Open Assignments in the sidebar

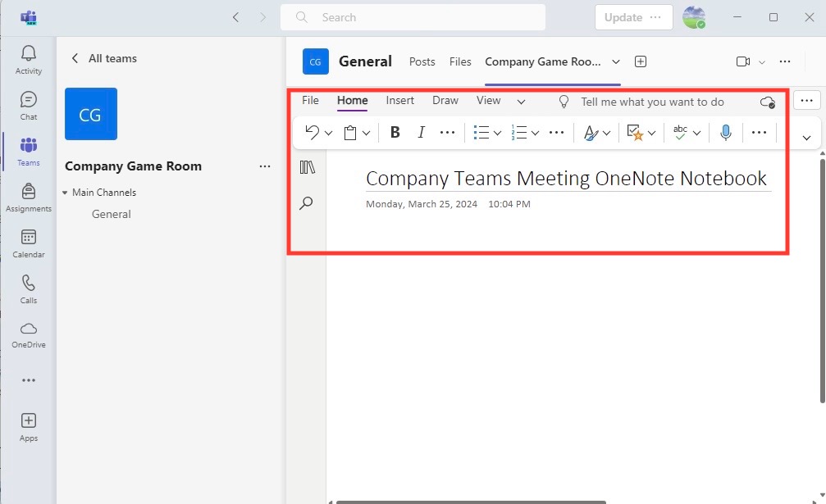pyautogui.click(x=29, y=198)
